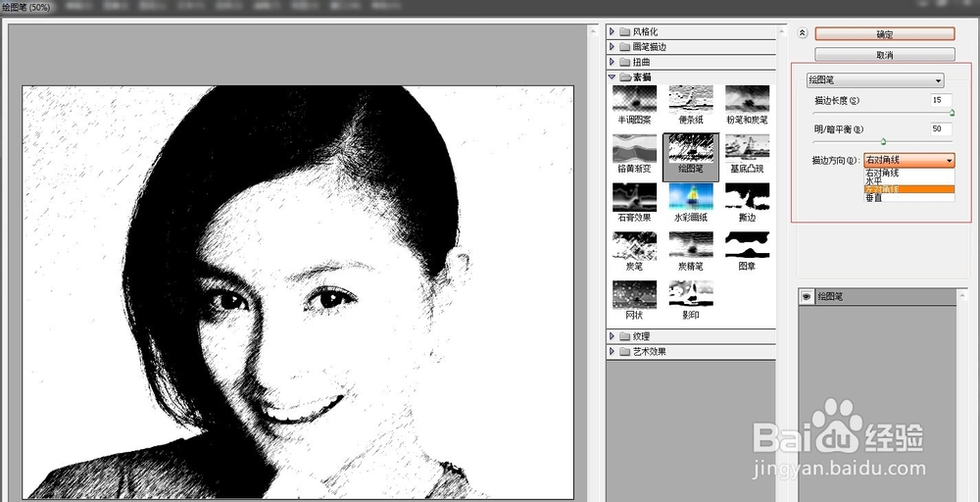This screenshot has width=980, height=502.
Task: Click the portrait preview image
Action: (x=298, y=292)
